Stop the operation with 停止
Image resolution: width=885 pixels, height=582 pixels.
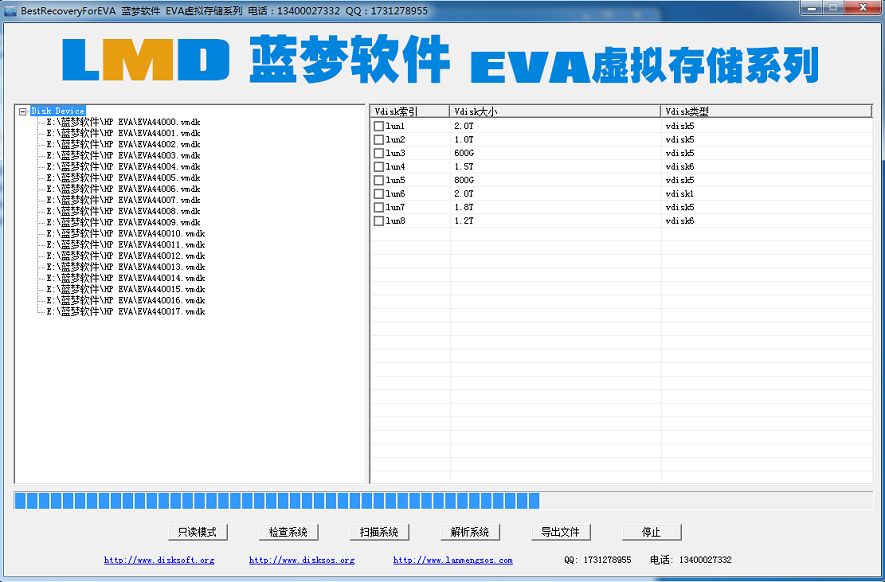coord(652,531)
